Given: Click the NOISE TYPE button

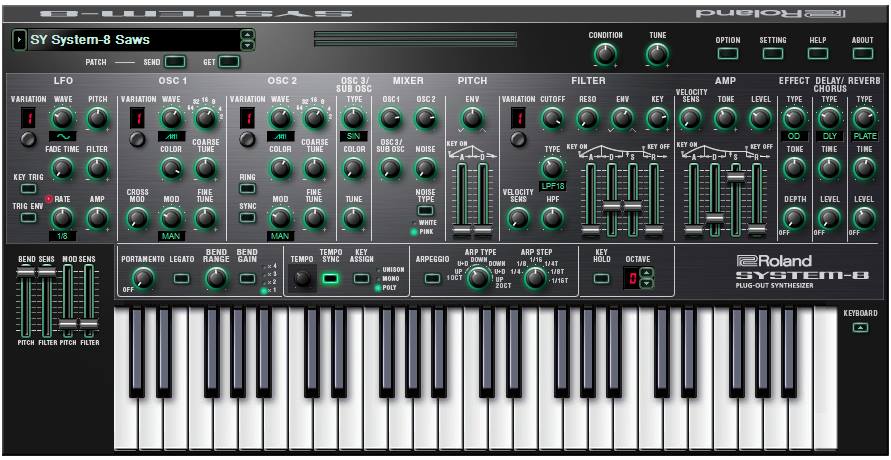Looking at the screenshot, I should [x=424, y=211].
